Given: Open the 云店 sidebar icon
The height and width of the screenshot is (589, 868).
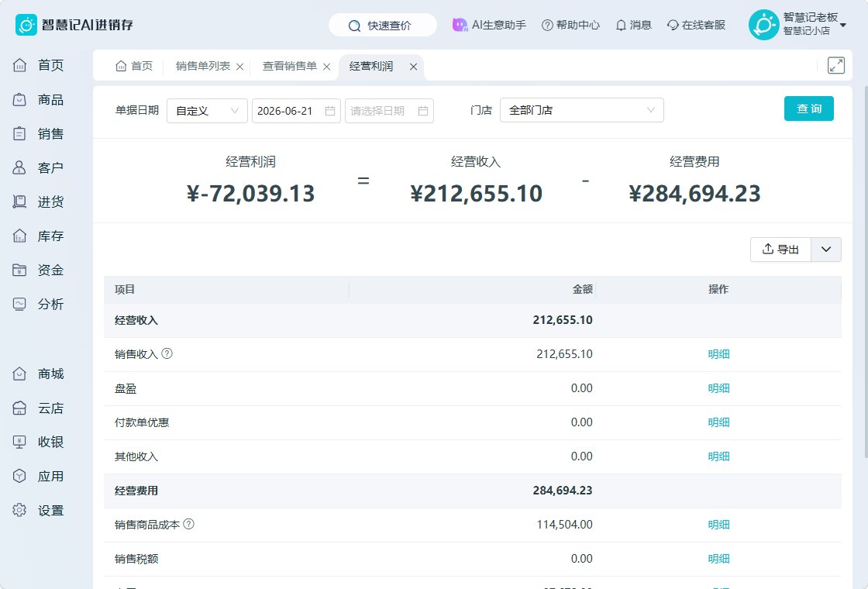Looking at the screenshot, I should click(19, 408).
